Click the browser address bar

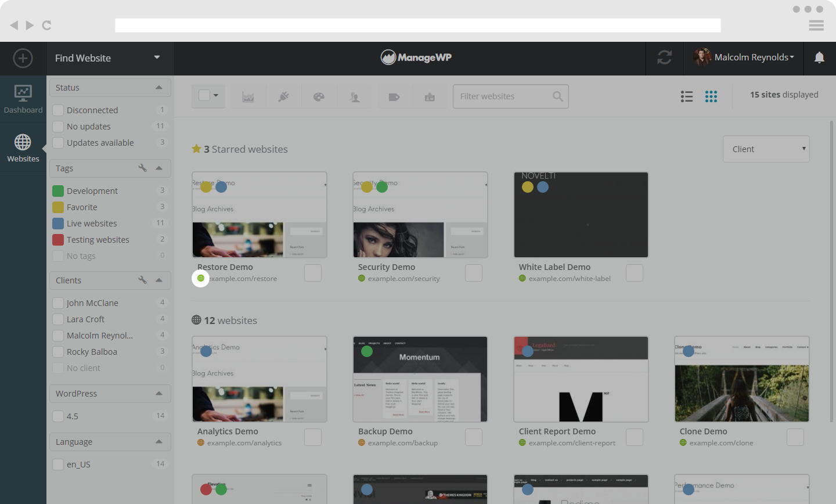(418, 25)
